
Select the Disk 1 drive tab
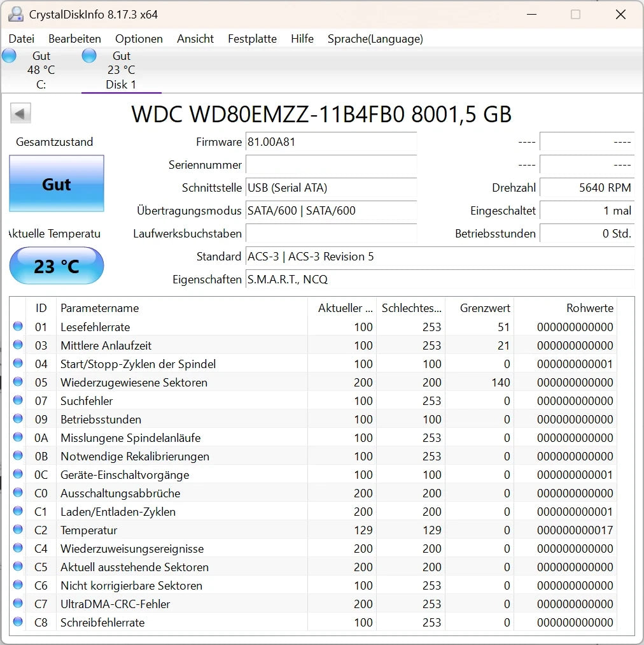121,70
